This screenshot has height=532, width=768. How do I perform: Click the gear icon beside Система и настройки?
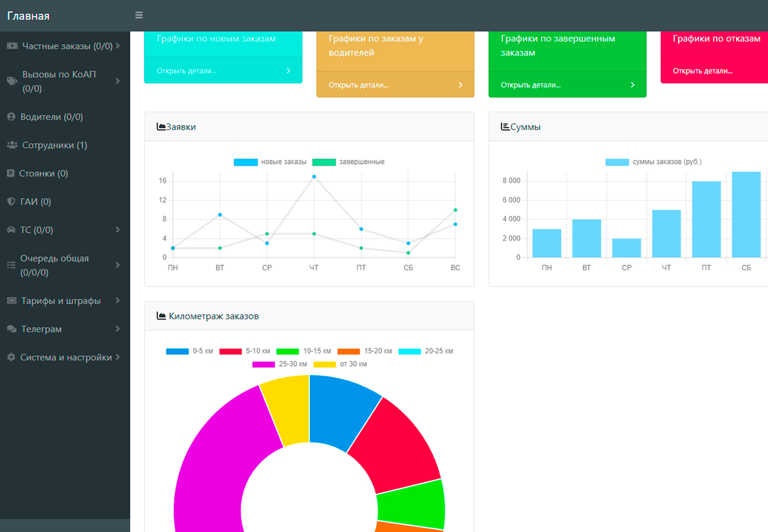11,357
